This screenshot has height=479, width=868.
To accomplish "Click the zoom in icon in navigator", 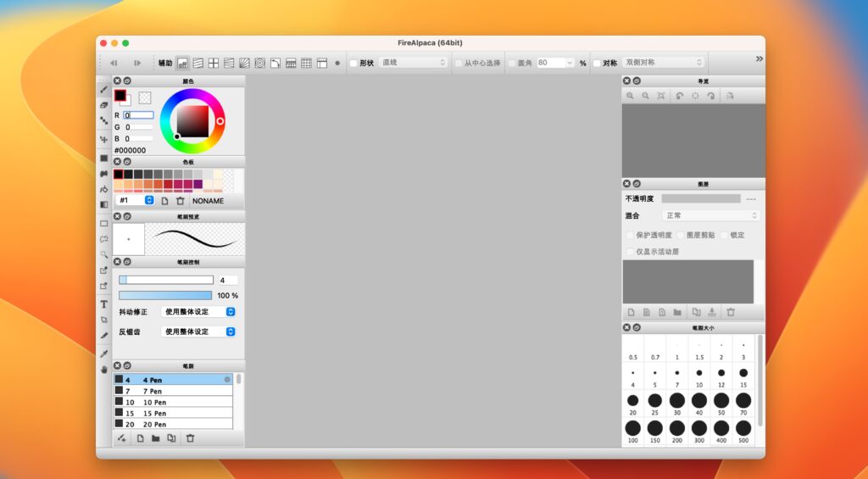I will [630, 96].
